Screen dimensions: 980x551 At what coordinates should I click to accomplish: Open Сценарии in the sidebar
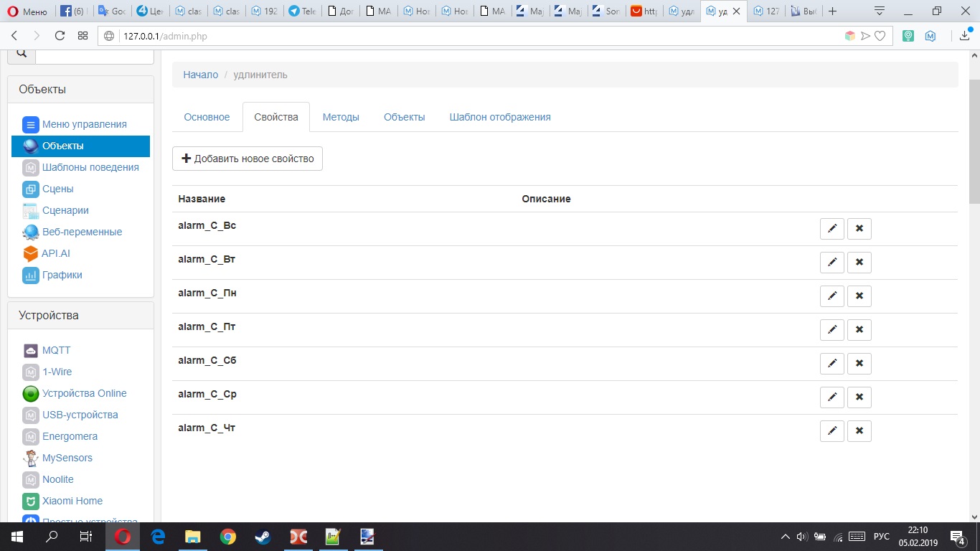click(x=56, y=210)
